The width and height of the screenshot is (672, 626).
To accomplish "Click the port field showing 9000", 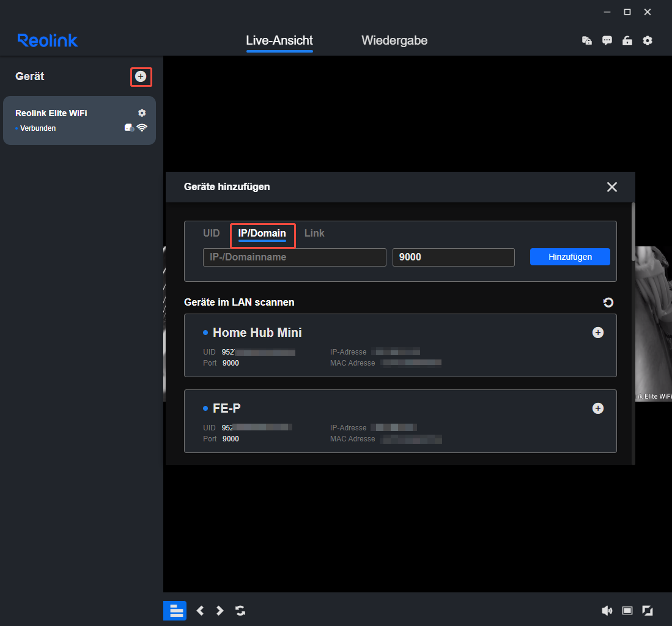I will (454, 257).
